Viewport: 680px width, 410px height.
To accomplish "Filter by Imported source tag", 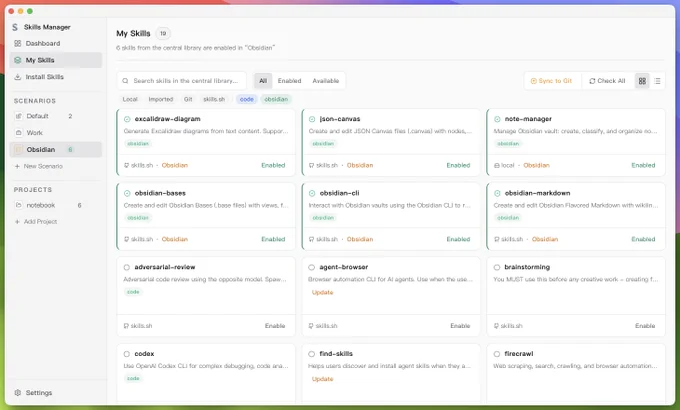I will (160, 99).
